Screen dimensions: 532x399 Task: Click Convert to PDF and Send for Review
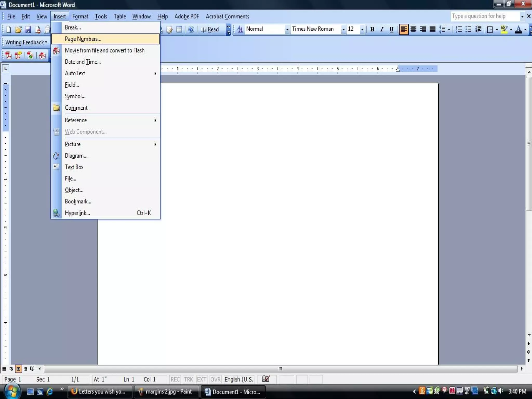coord(30,55)
